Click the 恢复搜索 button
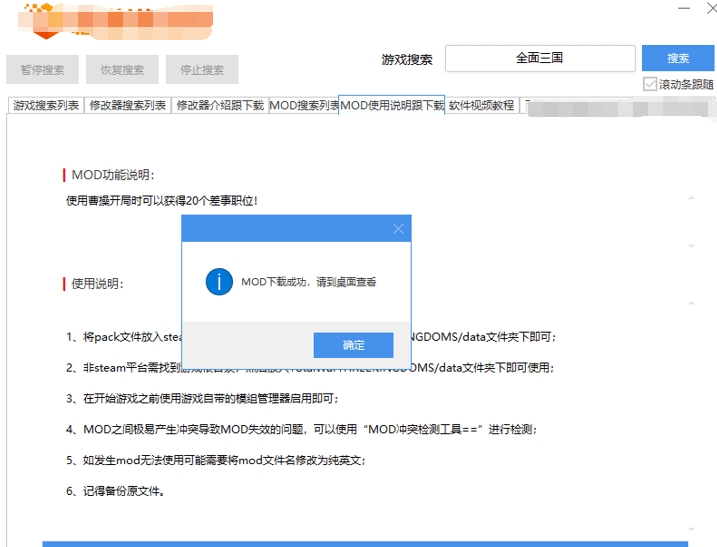 (122, 70)
